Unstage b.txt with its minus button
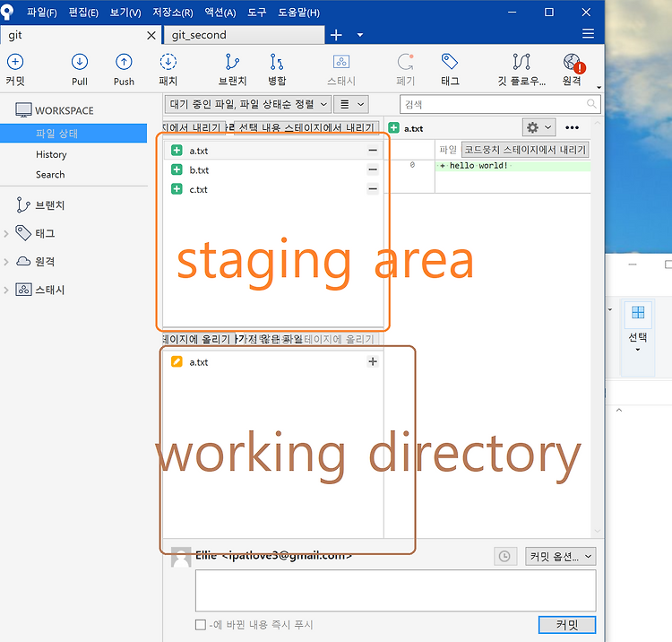 point(373,169)
